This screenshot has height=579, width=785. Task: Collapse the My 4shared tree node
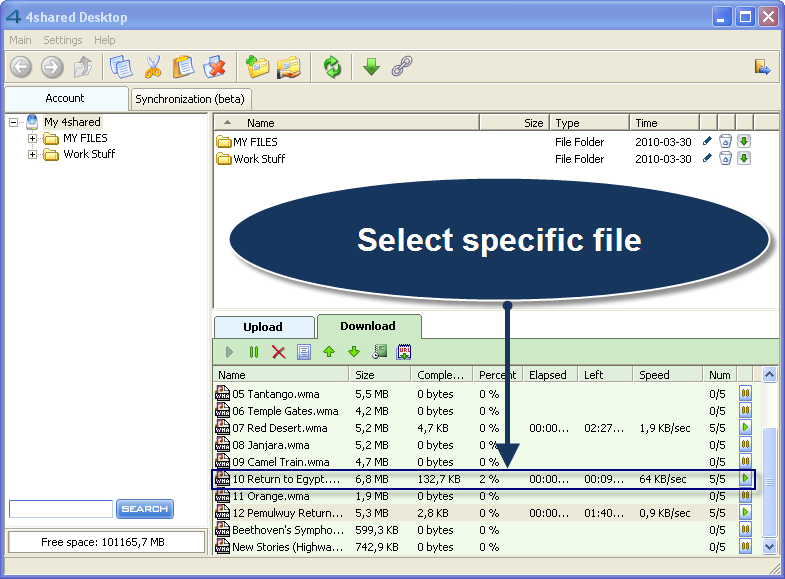click(x=14, y=122)
